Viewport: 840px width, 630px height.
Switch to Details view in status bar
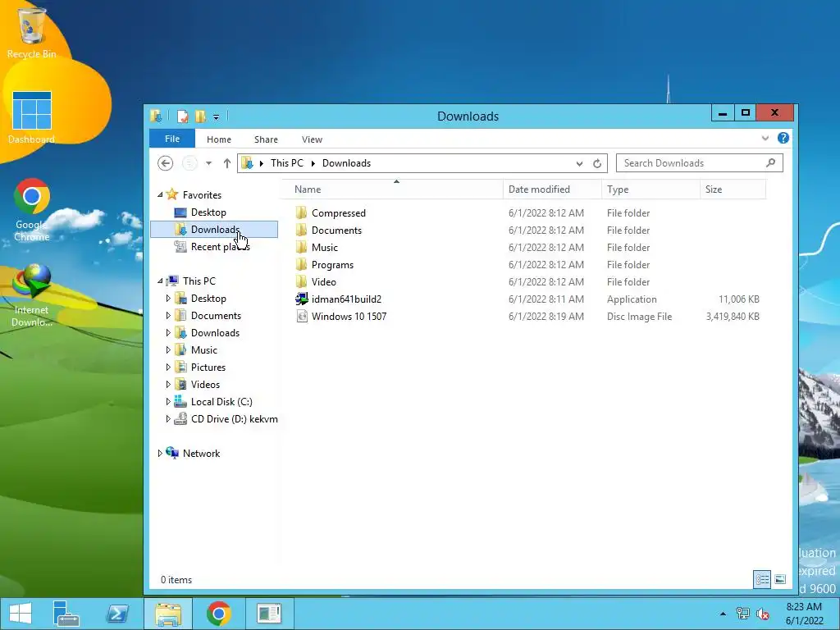[762, 579]
